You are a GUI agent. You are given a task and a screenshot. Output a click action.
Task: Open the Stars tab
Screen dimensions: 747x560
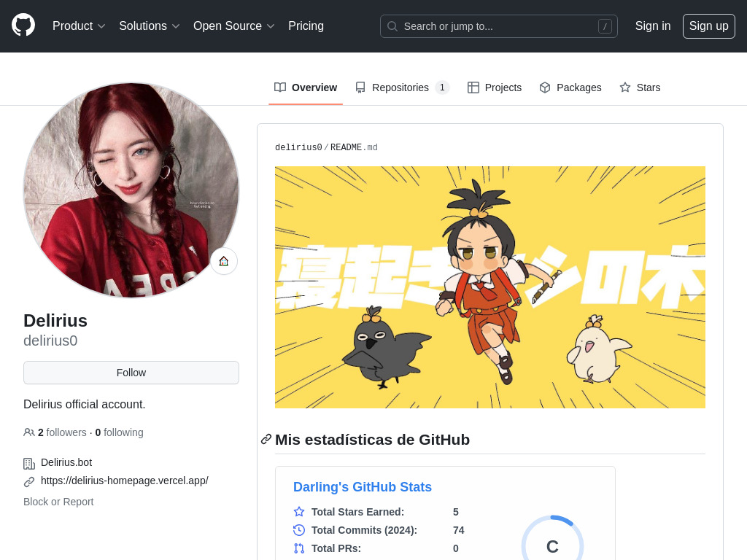pyautogui.click(x=640, y=87)
